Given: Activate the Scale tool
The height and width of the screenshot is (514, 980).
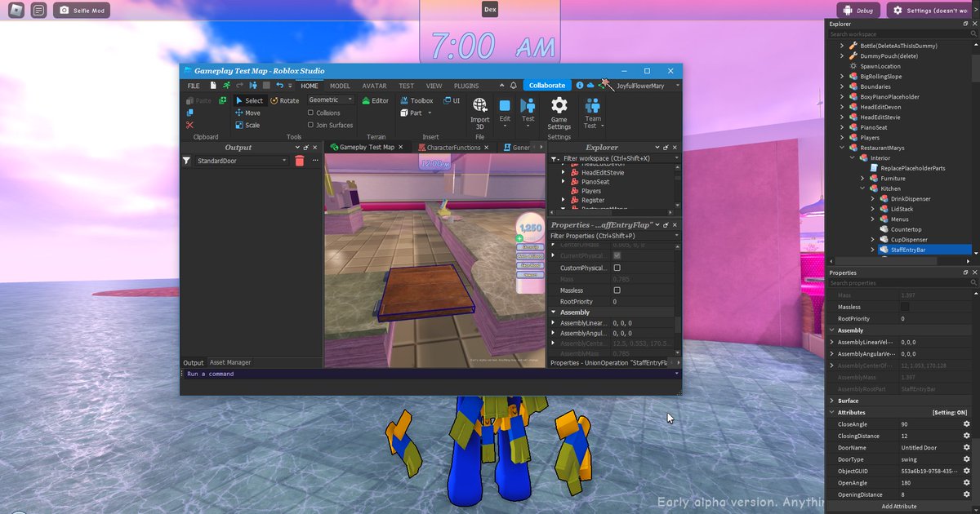Looking at the screenshot, I should pyautogui.click(x=247, y=126).
